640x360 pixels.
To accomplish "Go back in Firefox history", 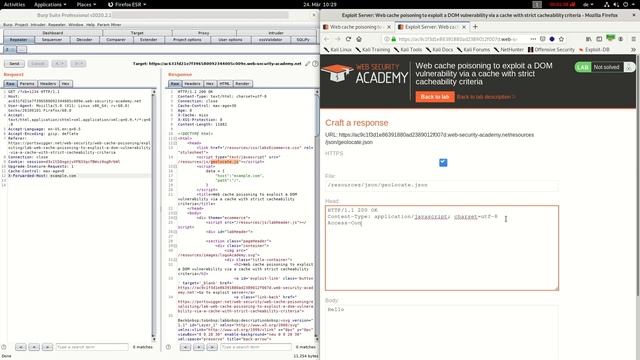I will tap(327, 39).
